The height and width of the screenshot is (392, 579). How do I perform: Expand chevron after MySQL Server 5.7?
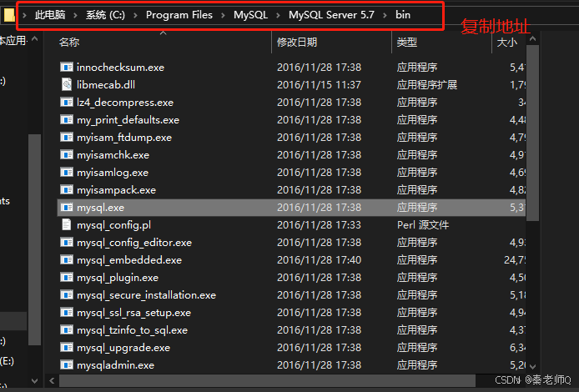(x=385, y=15)
